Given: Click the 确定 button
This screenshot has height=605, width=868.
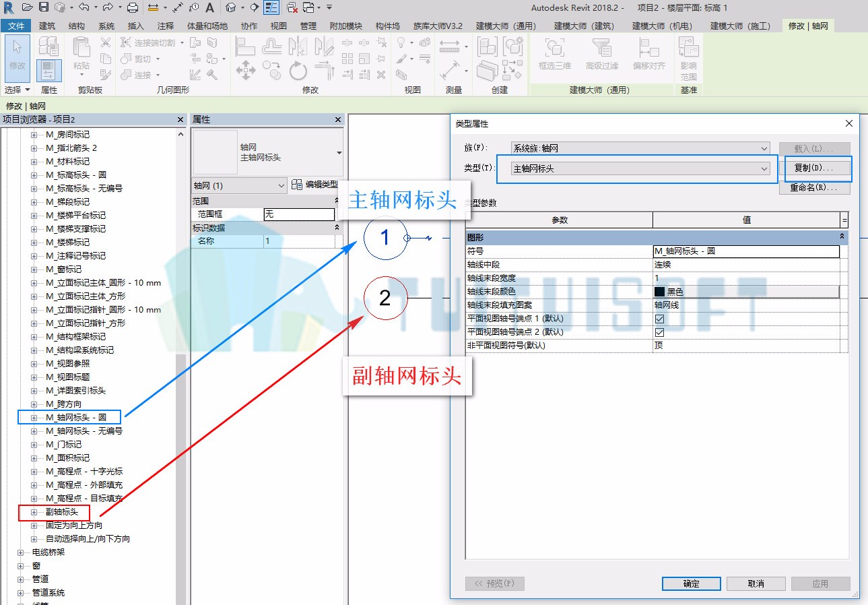Looking at the screenshot, I should point(691,584).
